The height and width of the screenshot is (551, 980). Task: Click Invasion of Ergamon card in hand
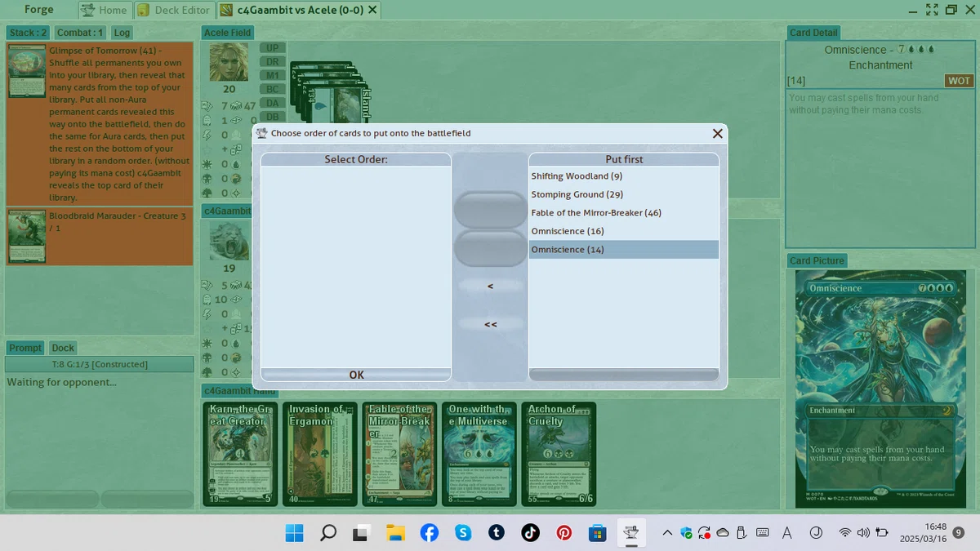click(x=320, y=454)
